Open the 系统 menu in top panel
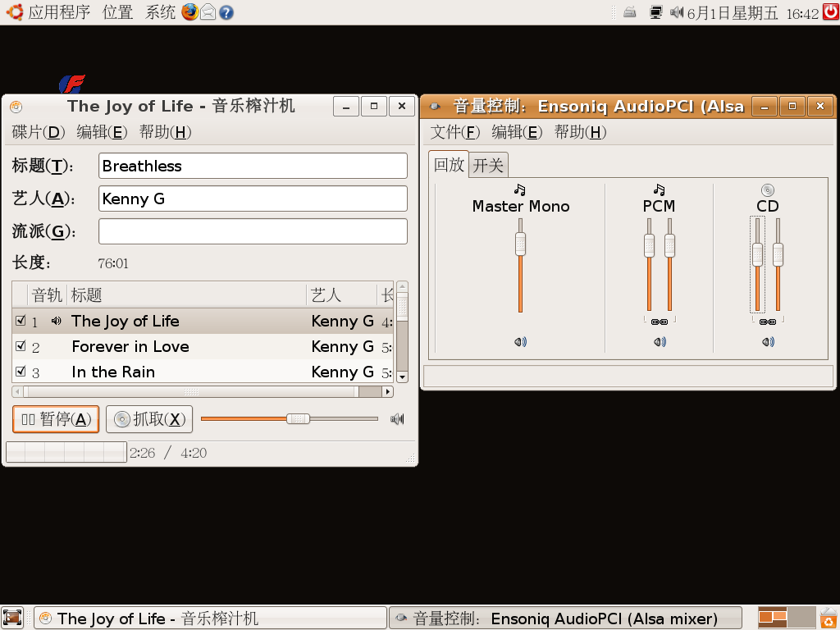 (160, 11)
